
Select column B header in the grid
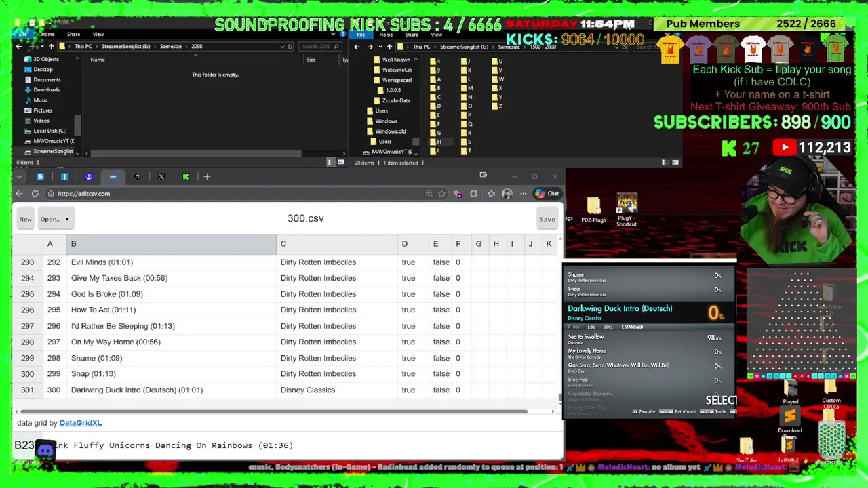pos(172,244)
